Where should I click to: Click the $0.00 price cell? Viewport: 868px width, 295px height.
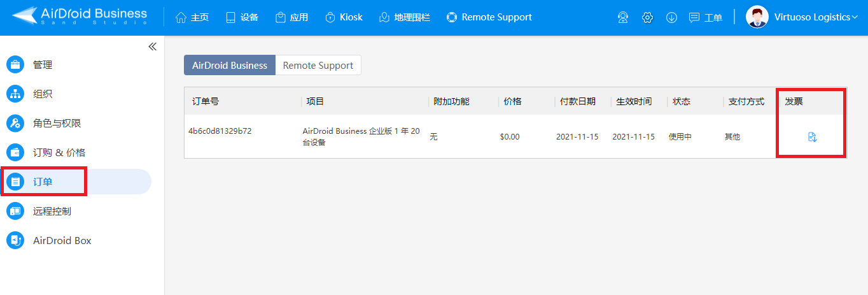point(510,136)
